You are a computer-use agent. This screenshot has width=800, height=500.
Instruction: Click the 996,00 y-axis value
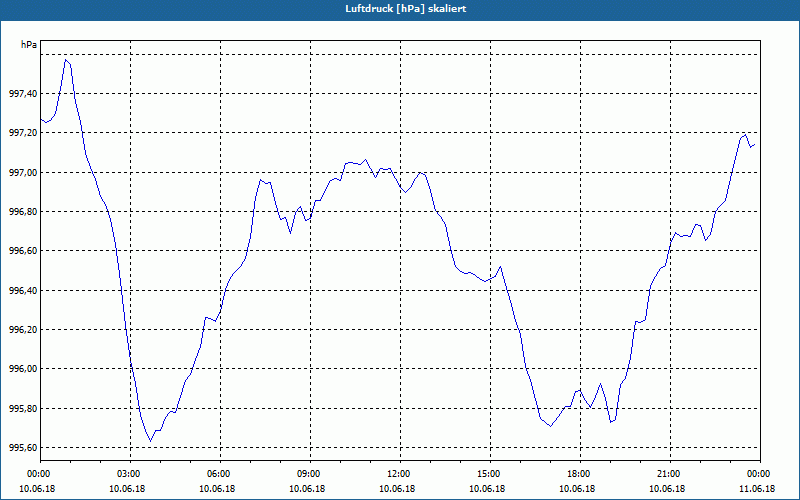[23, 368]
